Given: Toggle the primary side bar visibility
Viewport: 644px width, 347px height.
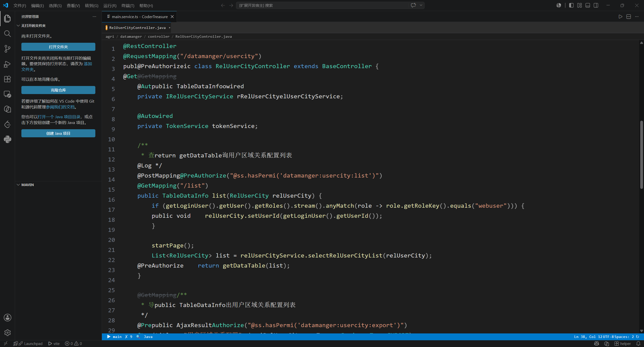Looking at the screenshot, I should [x=571, y=5].
